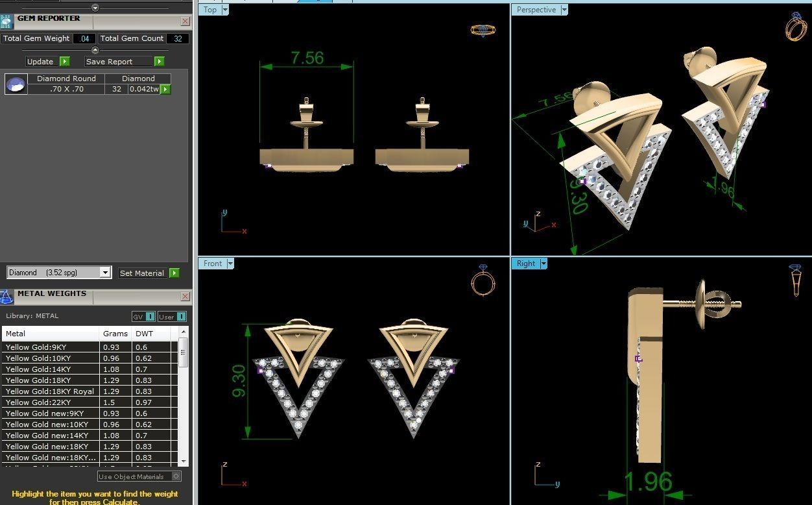Click the Save Report button

119,62
